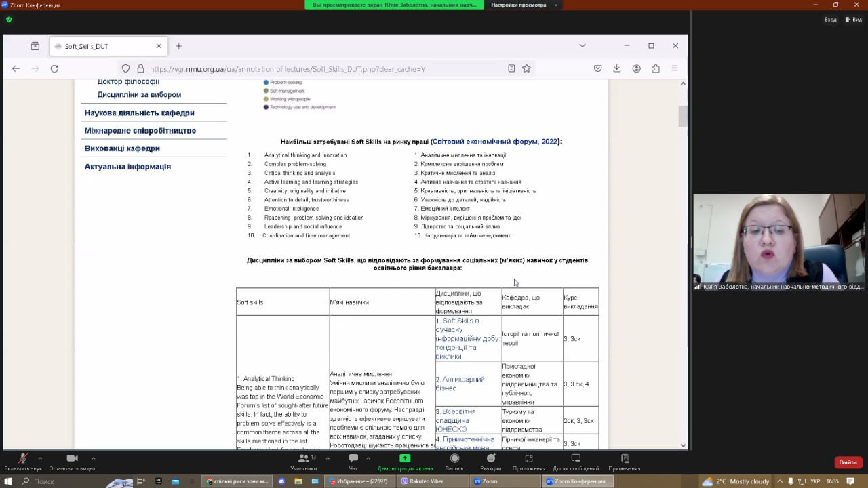Click the browser page vertical scrollbar
The width and height of the screenshot is (868, 488).
tap(682, 117)
